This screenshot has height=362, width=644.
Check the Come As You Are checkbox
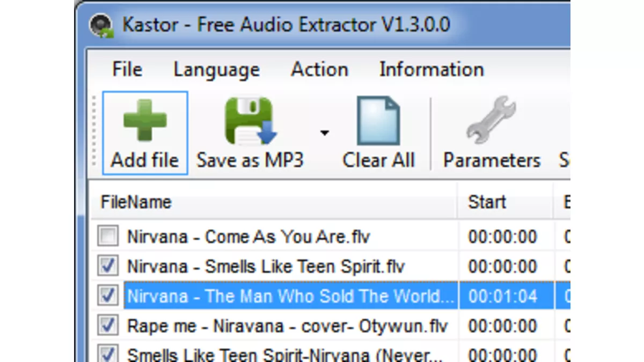107,237
